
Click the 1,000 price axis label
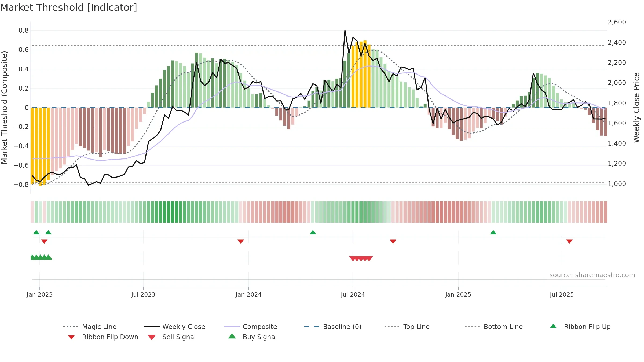click(x=617, y=184)
